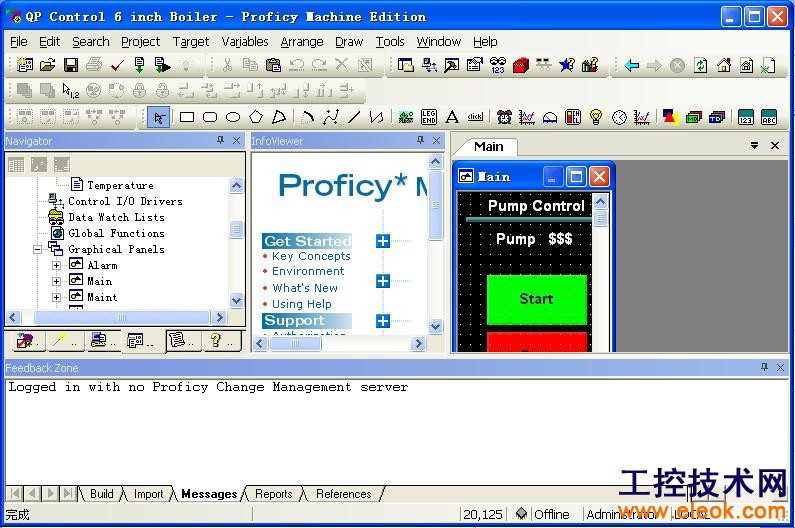Image resolution: width=795 pixels, height=528 pixels.
Task: Open the What's New help link
Action: [305, 288]
